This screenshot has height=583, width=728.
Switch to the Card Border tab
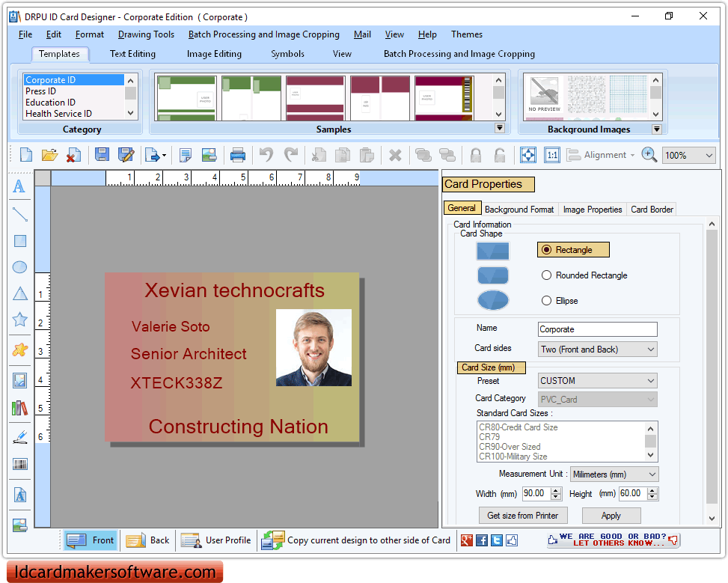(652, 210)
